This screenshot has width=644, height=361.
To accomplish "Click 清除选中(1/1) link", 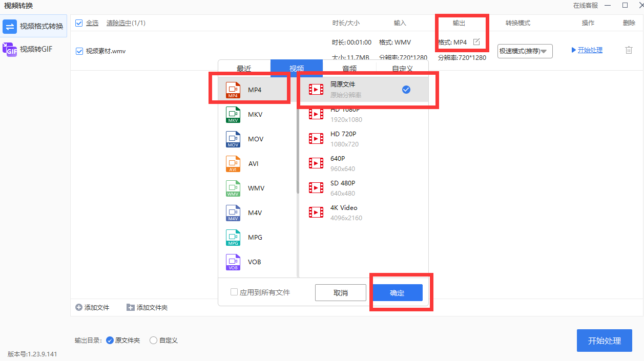I will 126,23.
